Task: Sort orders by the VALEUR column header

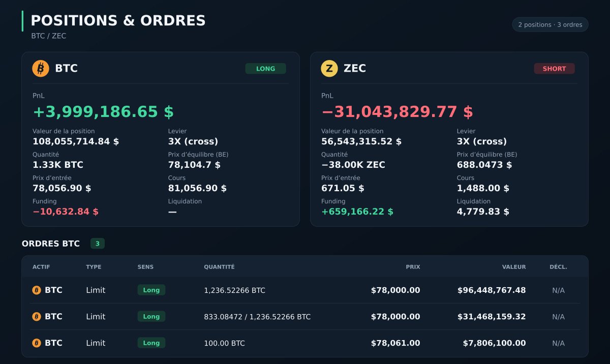Action: point(514,267)
